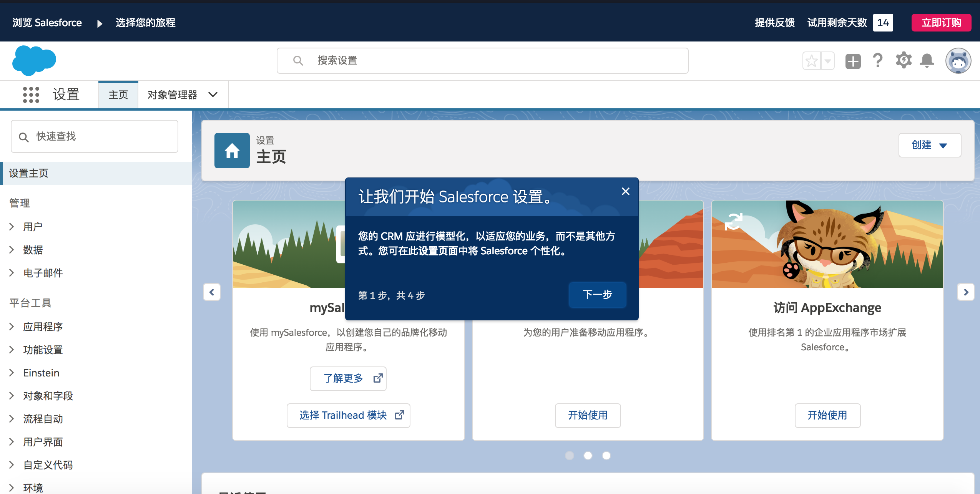Switch to the 主页 tab
980x494 pixels.
(x=118, y=94)
